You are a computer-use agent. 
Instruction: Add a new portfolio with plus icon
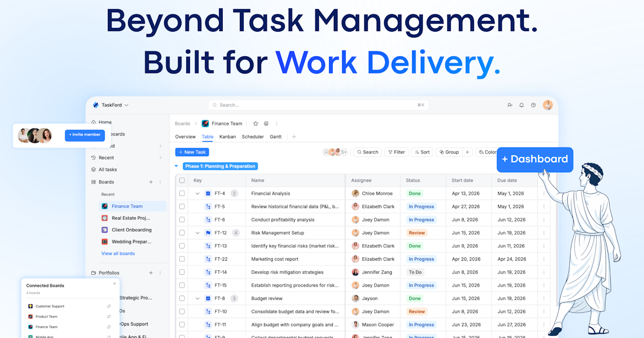pyautogui.click(x=151, y=273)
